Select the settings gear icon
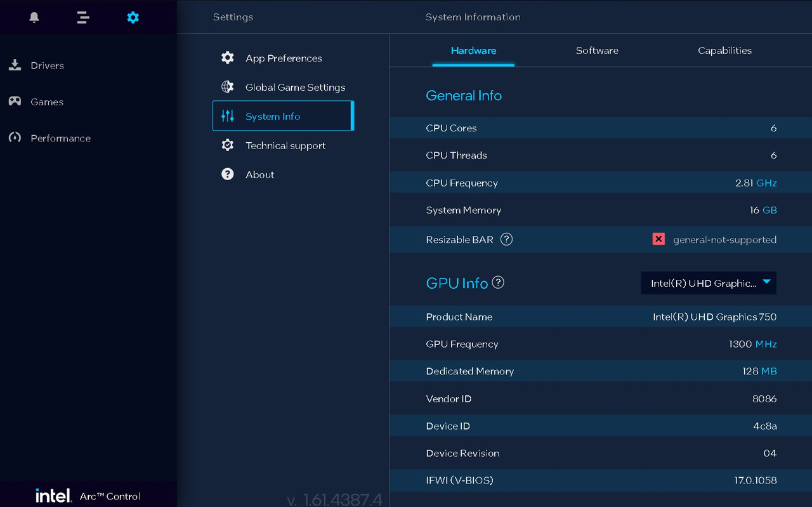Viewport: 812px width, 507px height. (133, 17)
